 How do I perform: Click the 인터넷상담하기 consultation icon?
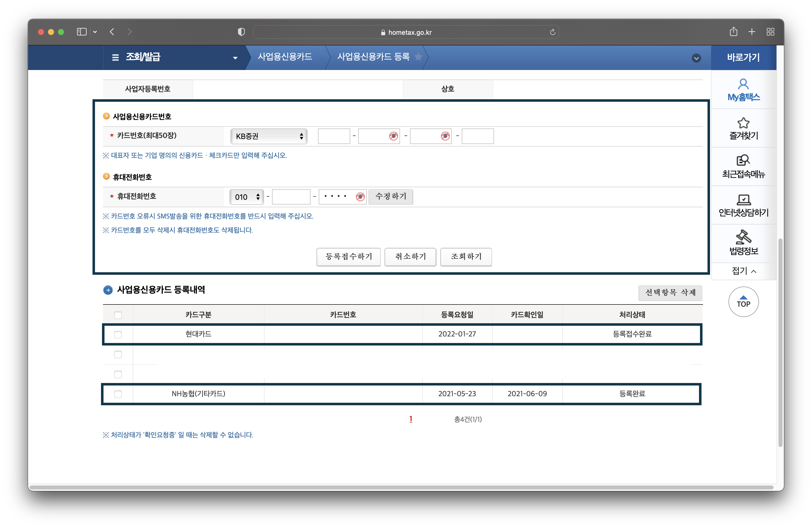click(x=743, y=205)
